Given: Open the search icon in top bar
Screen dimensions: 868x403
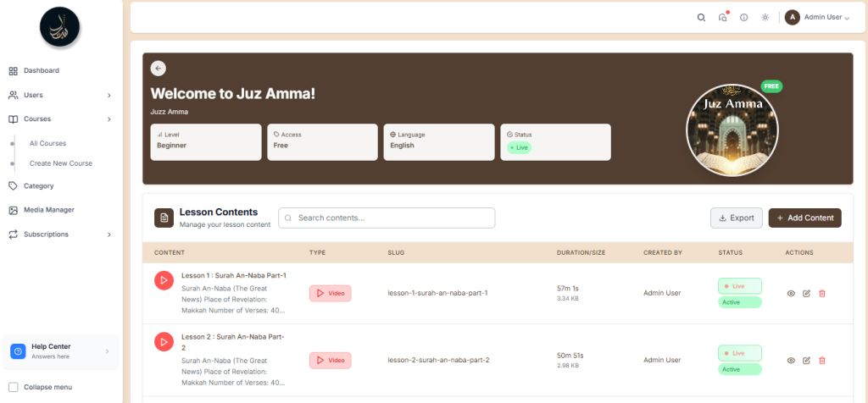Looking at the screenshot, I should coord(701,17).
